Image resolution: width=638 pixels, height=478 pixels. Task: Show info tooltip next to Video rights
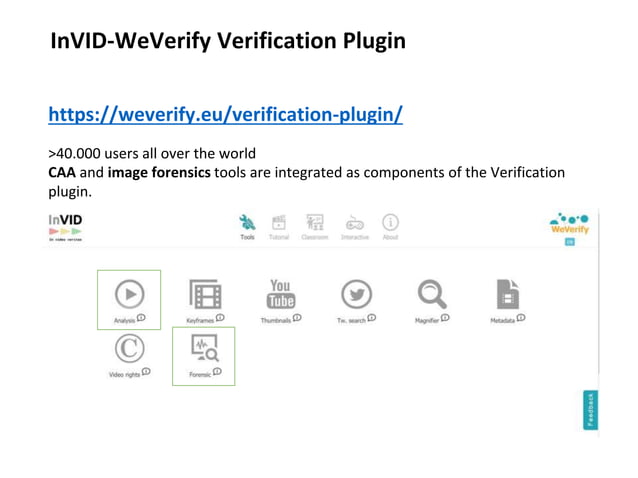[x=146, y=371]
